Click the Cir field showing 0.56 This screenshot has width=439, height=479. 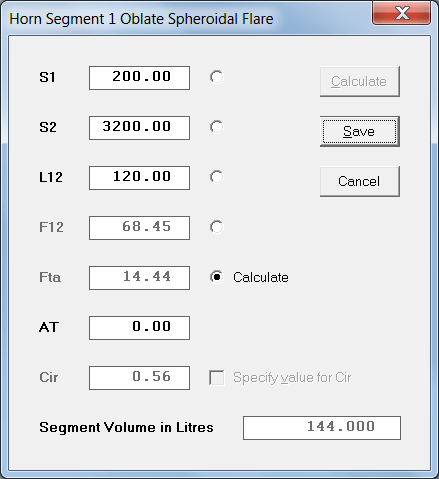click(139, 378)
